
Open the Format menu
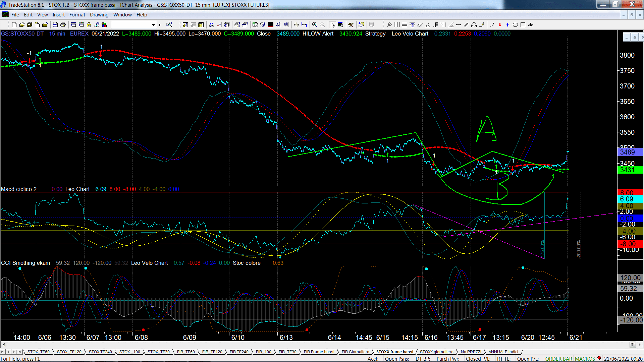coord(77,15)
